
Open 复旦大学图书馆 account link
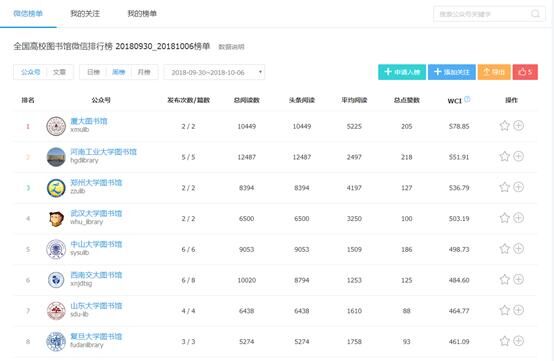pos(96,336)
